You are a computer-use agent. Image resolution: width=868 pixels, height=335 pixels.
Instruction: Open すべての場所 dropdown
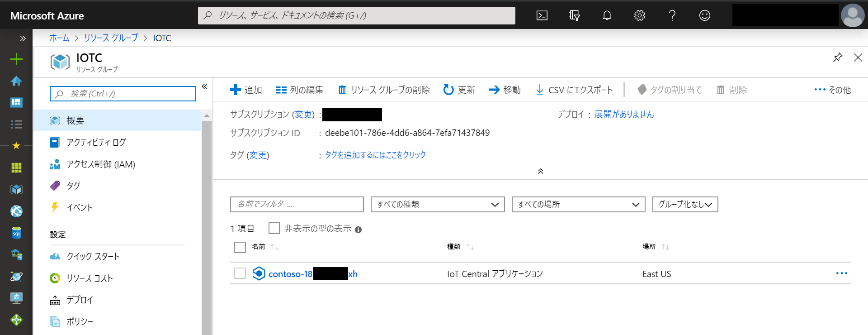click(x=578, y=204)
